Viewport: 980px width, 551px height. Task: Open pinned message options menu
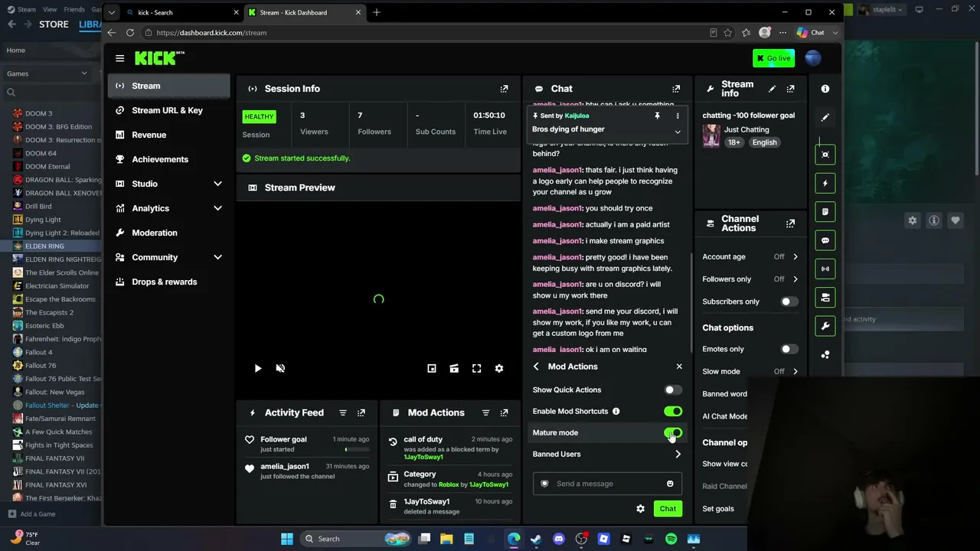click(x=678, y=116)
